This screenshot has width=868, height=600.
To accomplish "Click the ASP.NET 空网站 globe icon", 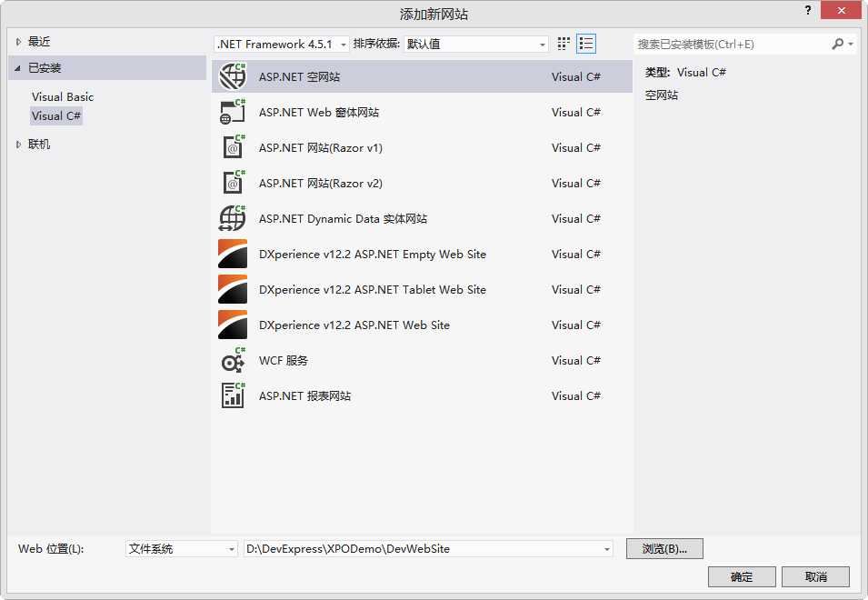I will pos(233,76).
